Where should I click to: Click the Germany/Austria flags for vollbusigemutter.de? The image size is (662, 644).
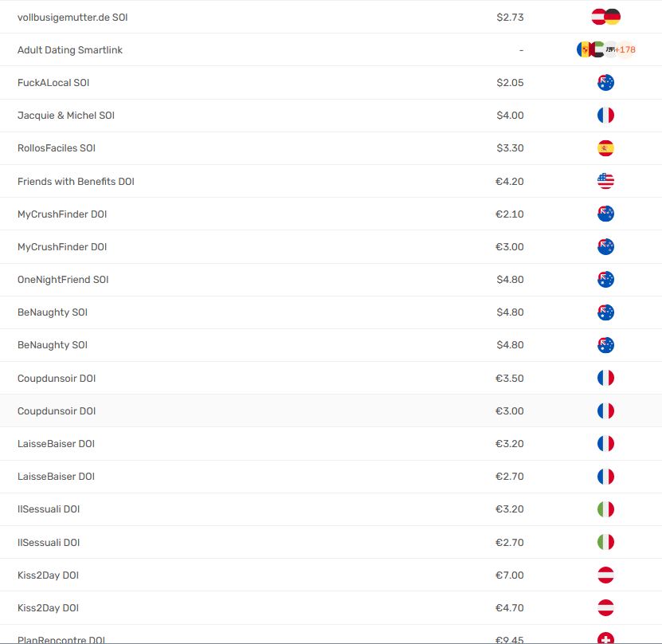pos(605,17)
